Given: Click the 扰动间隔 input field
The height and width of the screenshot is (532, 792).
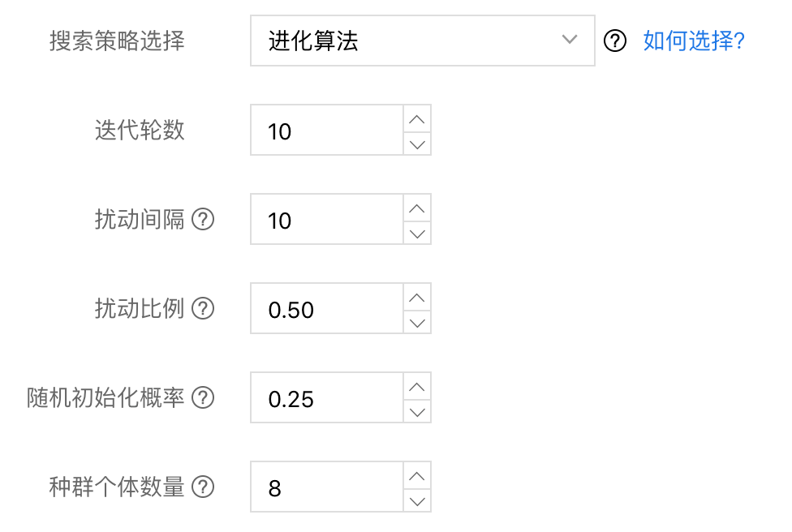Looking at the screenshot, I should 326,220.
